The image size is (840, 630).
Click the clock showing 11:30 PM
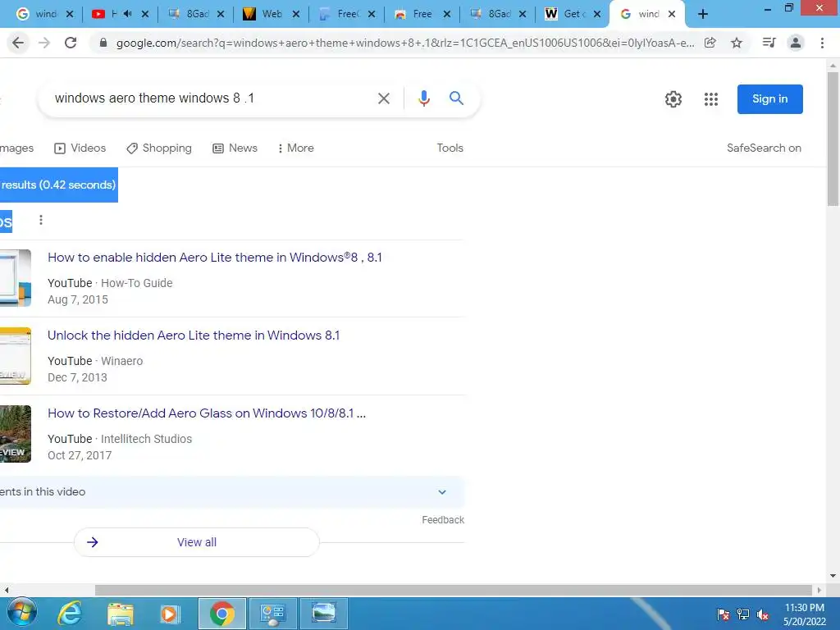[x=804, y=608]
